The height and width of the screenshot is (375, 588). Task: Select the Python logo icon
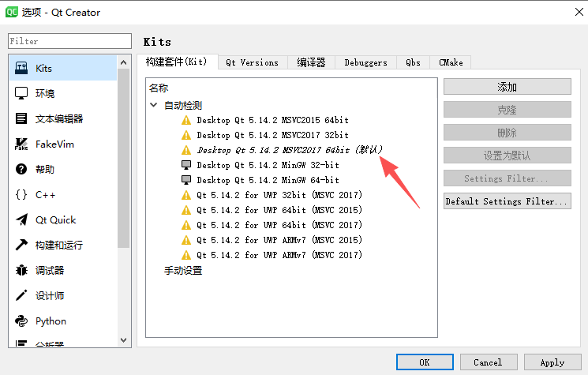pyautogui.click(x=21, y=321)
